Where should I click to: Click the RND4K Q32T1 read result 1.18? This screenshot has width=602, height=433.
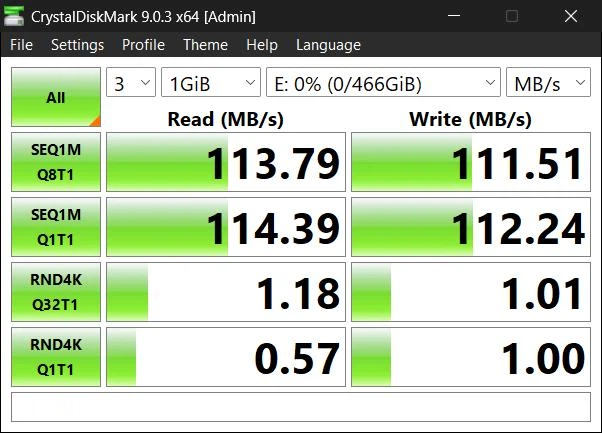(x=226, y=292)
